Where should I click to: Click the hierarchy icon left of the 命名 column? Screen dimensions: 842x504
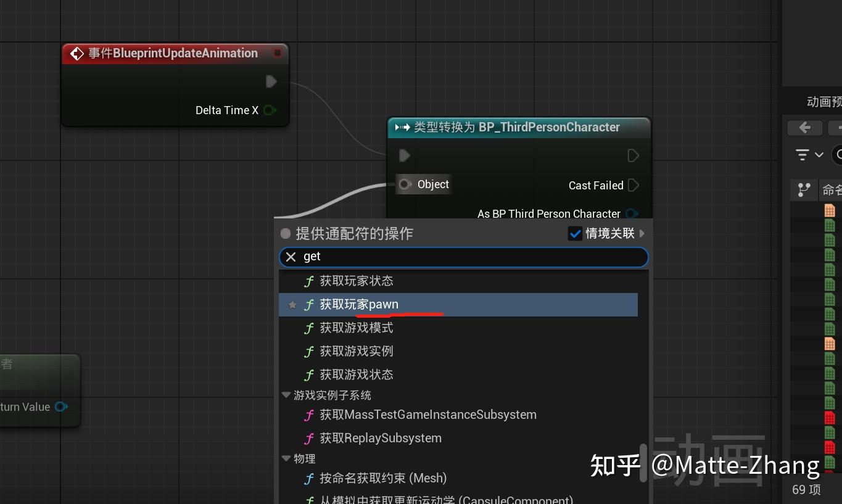pyautogui.click(x=804, y=190)
